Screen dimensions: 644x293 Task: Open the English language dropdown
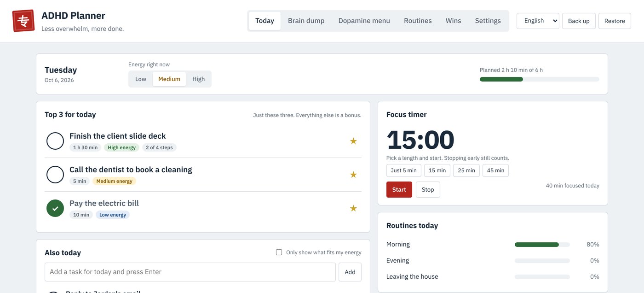(538, 21)
